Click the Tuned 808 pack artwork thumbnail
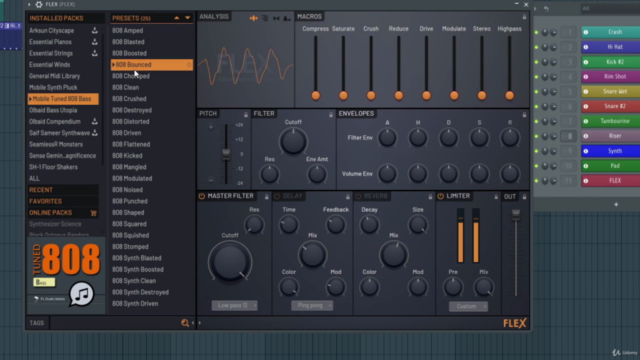 coord(66,276)
